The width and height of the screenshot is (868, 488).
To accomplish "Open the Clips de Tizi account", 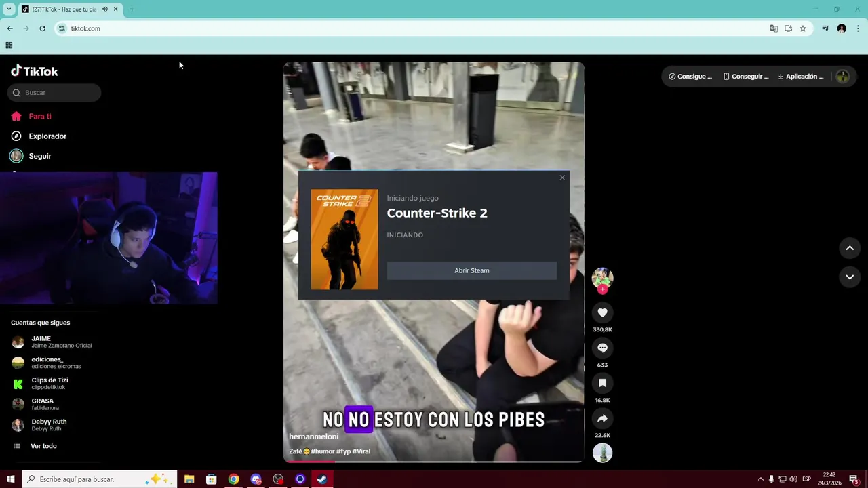I will point(41,384).
